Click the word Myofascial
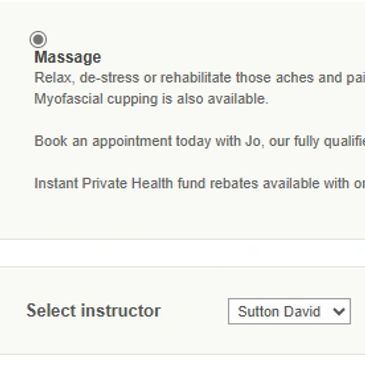This screenshot has width=365, height=365. click(69, 99)
